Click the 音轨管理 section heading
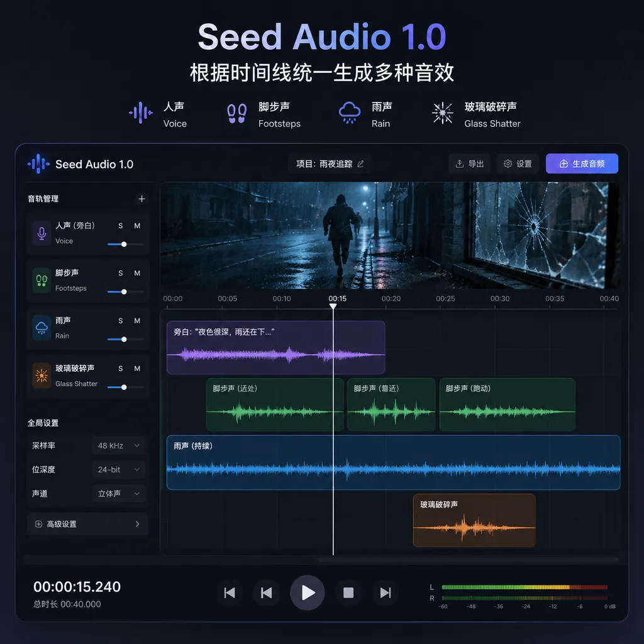 [43, 199]
